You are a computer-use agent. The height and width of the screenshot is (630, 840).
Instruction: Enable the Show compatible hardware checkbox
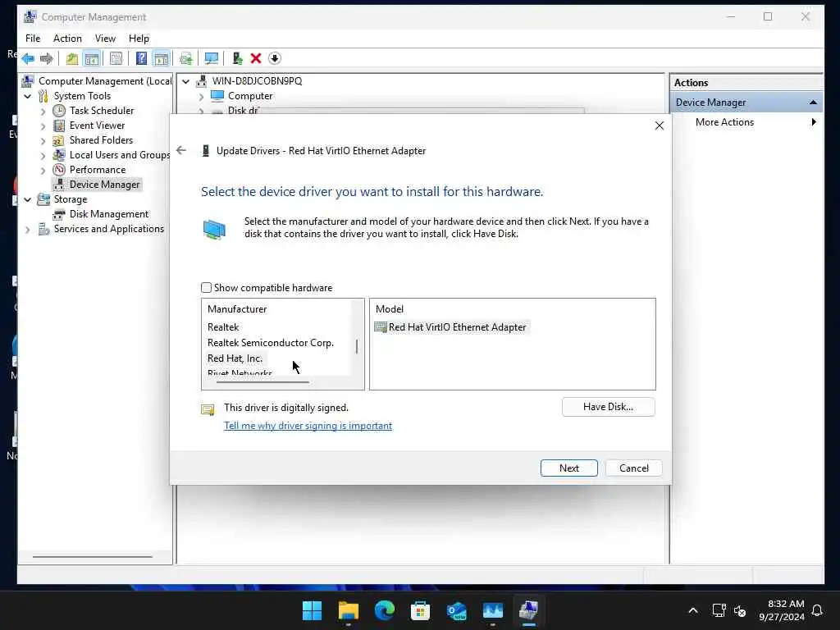(x=206, y=288)
